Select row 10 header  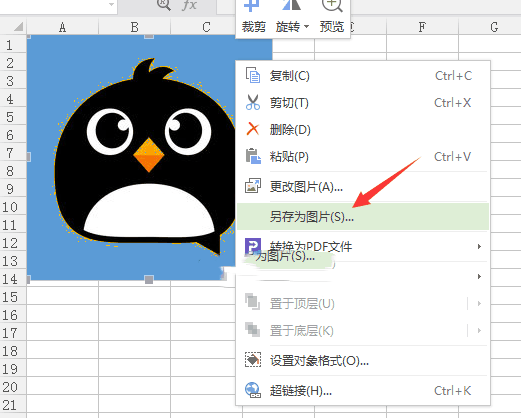tap(13, 207)
